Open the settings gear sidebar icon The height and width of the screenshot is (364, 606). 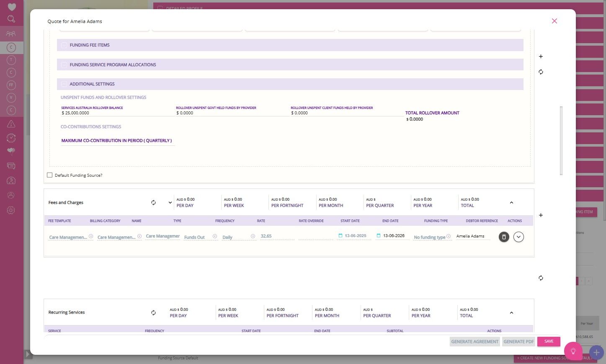[x=11, y=210]
